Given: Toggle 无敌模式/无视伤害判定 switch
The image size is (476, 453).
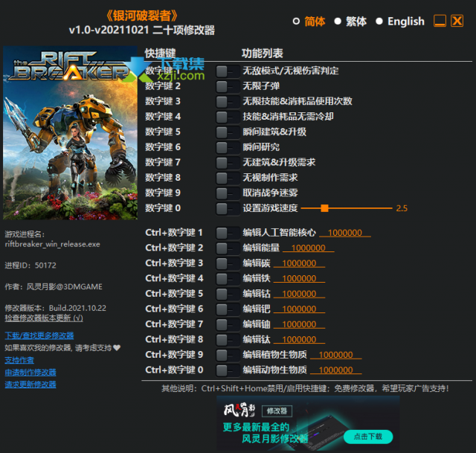Looking at the screenshot, I should tap(228, 71).
